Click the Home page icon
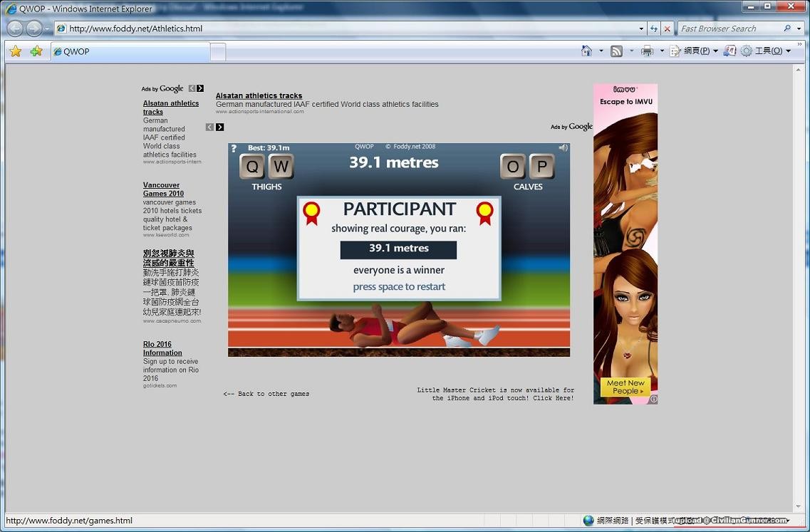The image size is (810, 532). 586,51
